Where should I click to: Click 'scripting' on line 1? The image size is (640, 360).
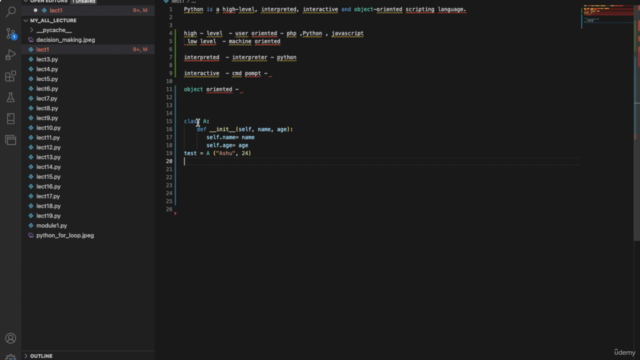(x=420, y=9)
